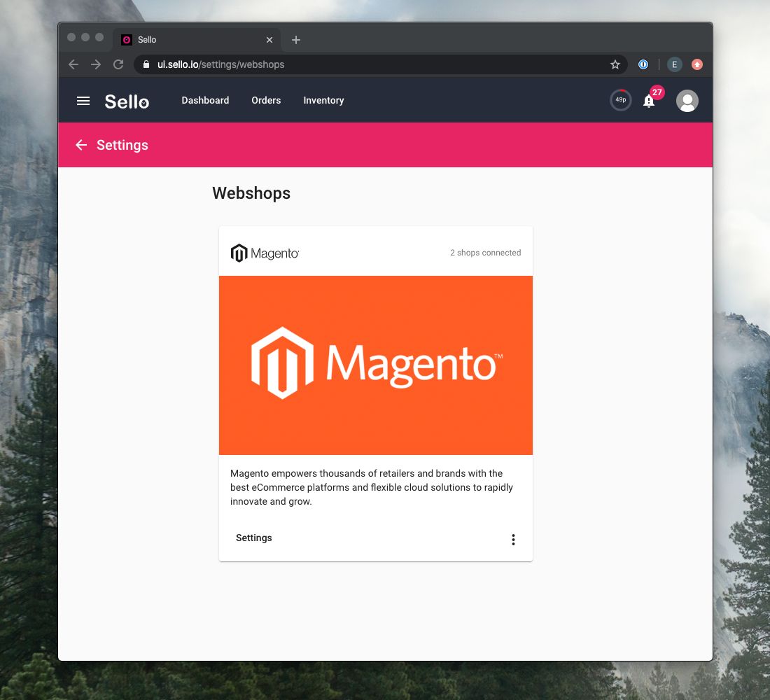Click the orange update arrow icon in Chrome
Viewport: 770px width, 700px height.
pos(696,64)
